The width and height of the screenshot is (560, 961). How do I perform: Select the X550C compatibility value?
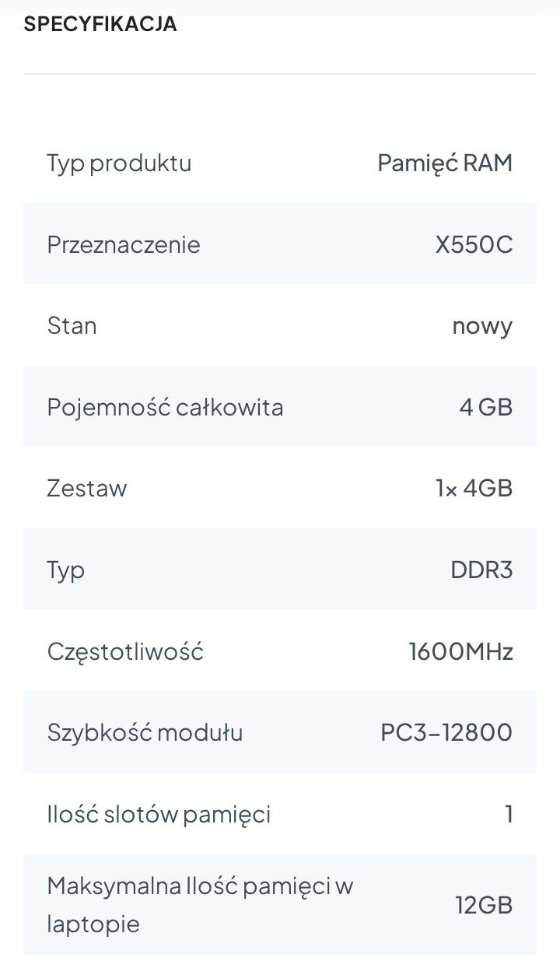(x=474, y=244)
